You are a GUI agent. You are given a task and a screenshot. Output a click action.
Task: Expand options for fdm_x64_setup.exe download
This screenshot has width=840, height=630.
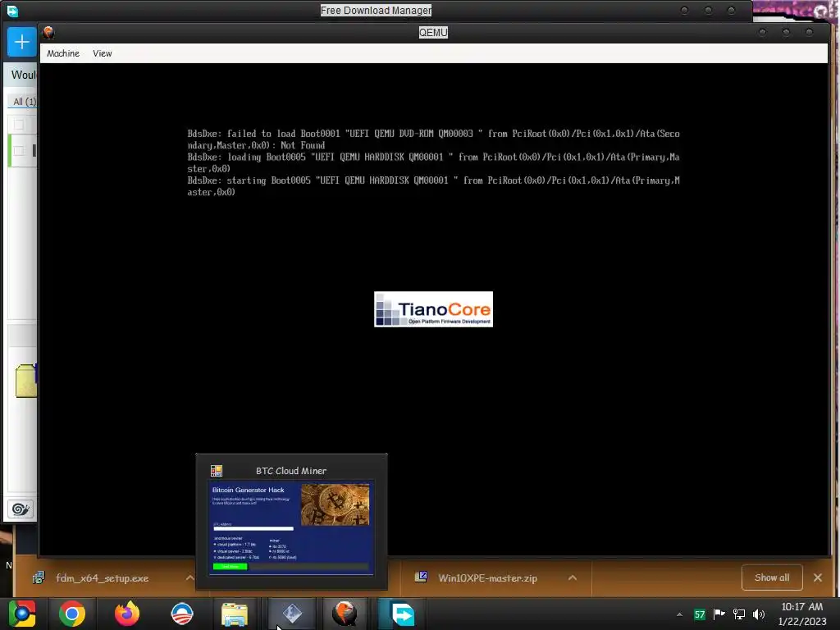coord(189,578)
